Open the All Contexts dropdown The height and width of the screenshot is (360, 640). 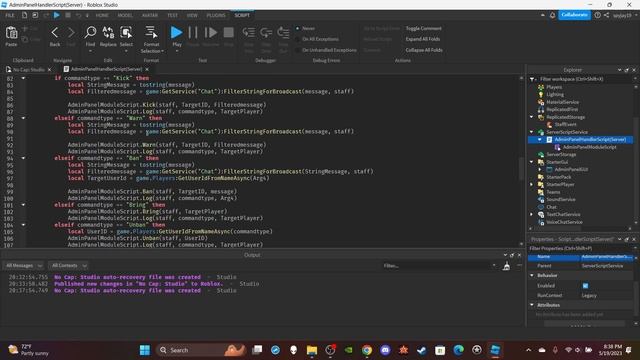click(x=68, y=266)
